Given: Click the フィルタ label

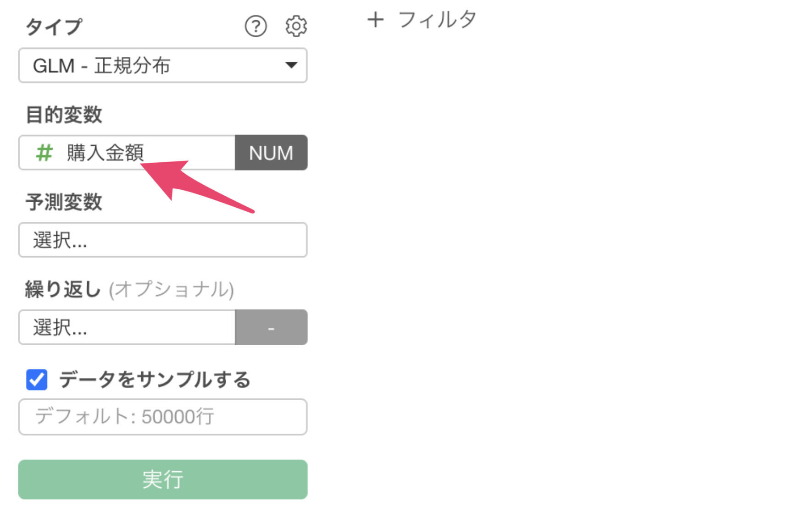Looking at the screenshot, I should 437,20.
